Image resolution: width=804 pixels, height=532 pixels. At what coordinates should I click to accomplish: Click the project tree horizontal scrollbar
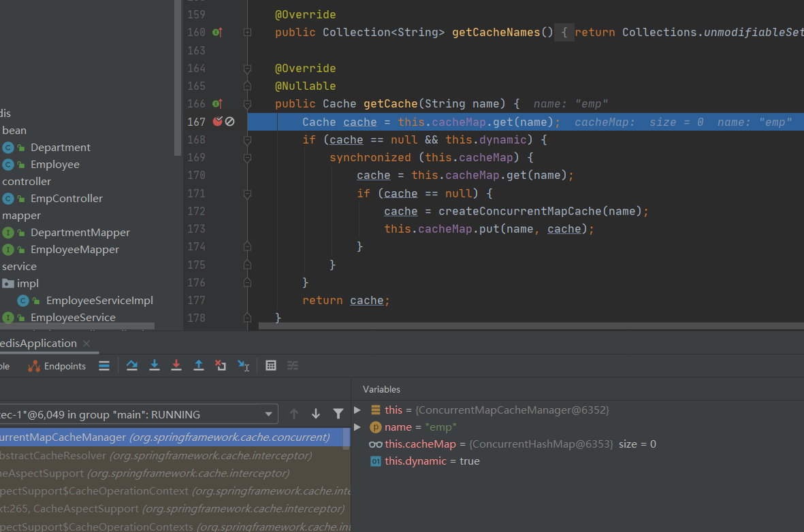77,326
